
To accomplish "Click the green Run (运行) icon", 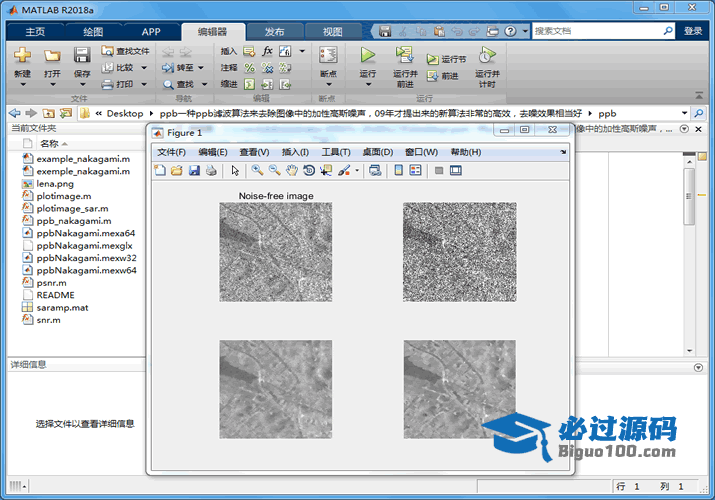I will coord(367,55).
